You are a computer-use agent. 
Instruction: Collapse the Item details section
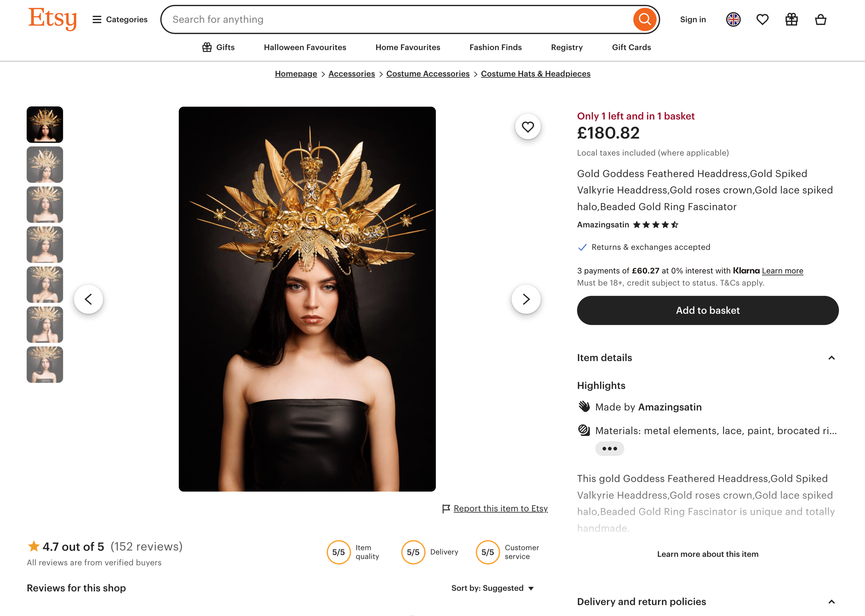point(831,358)
